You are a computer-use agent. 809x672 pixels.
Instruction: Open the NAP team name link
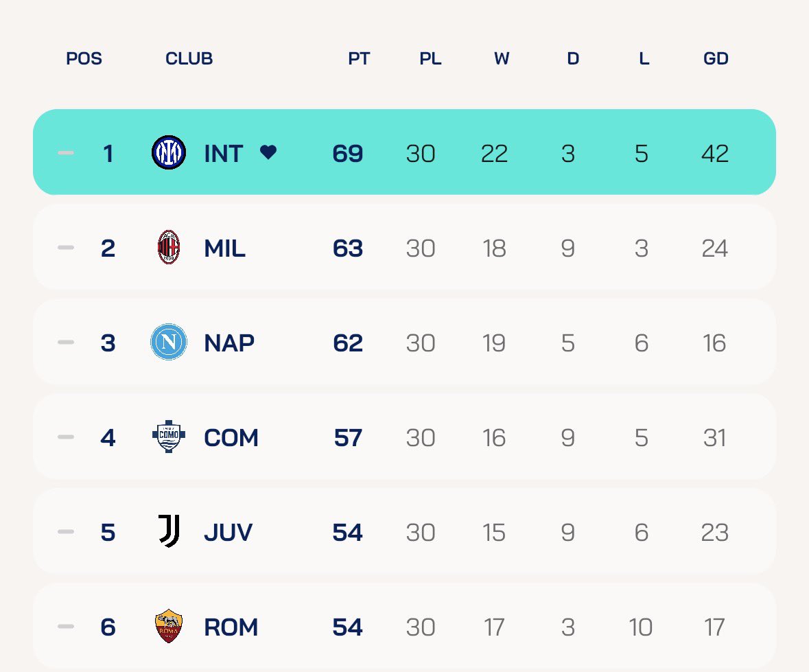pyautogui.click(x=229, y=343)
